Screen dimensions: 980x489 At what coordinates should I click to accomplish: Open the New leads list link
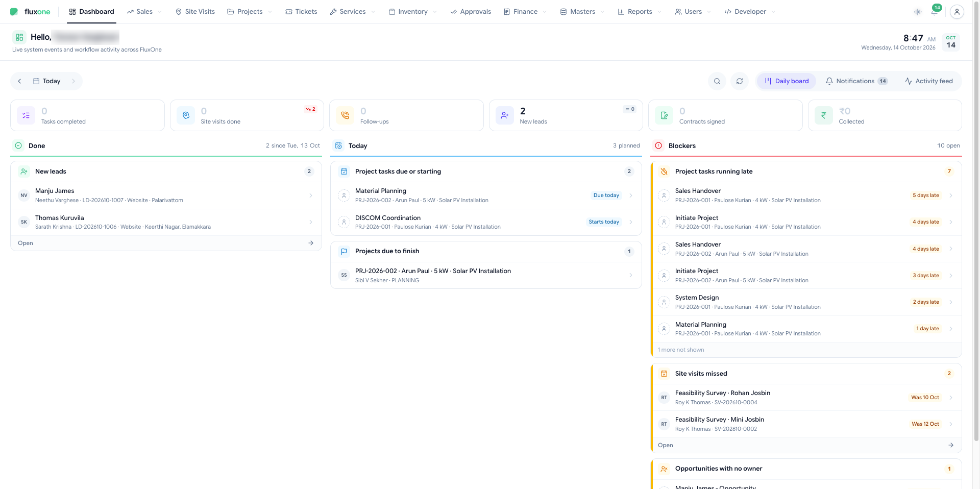[x=166, y=243]
